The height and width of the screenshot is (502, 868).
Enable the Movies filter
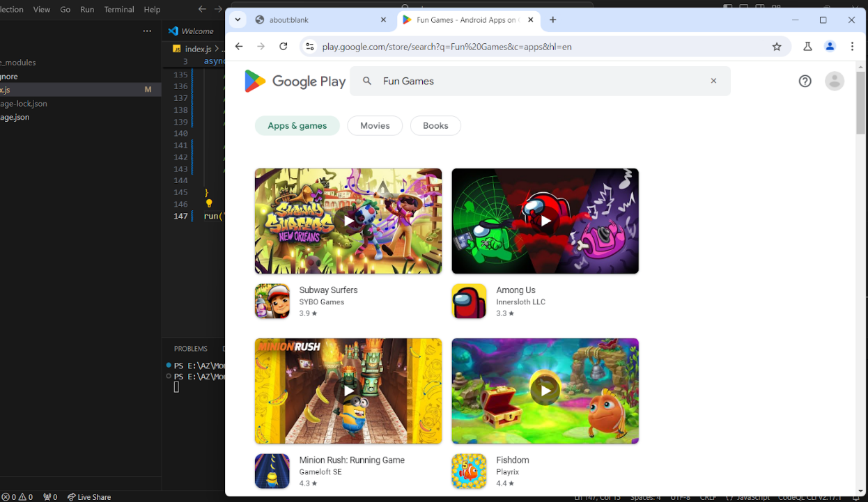pos(375,125)
